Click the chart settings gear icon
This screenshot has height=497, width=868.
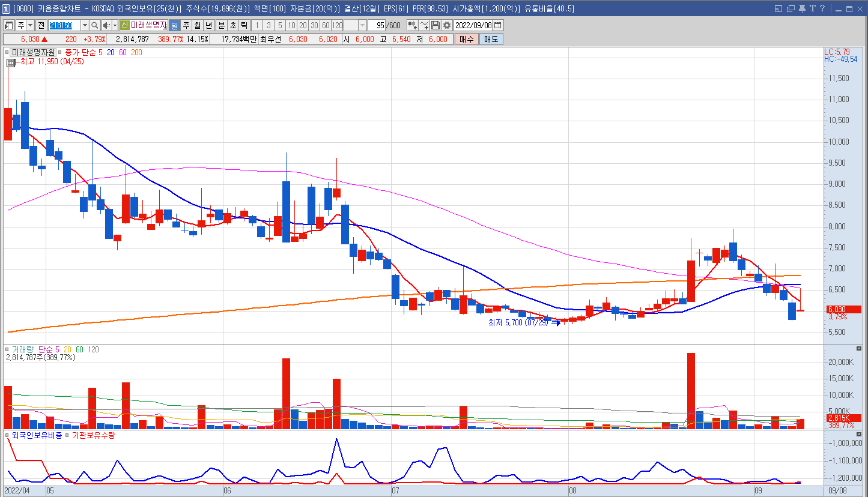click(446, 25)
